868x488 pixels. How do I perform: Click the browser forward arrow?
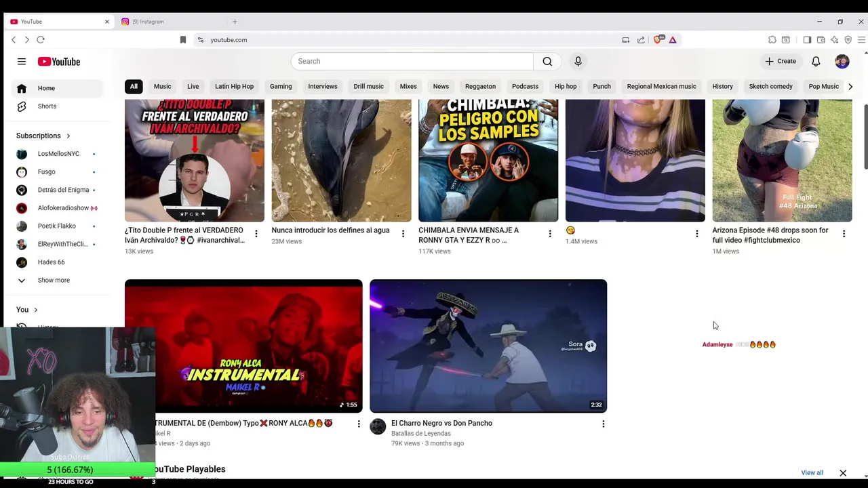27,40
